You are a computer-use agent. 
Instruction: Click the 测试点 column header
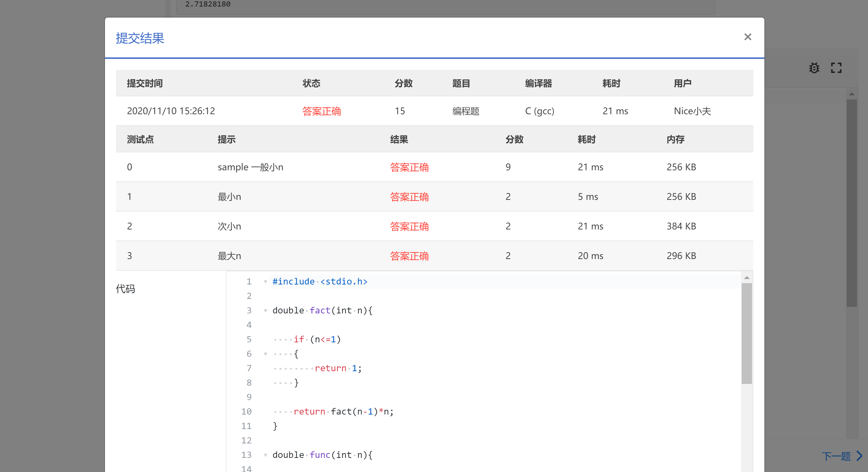click(140, 139)
